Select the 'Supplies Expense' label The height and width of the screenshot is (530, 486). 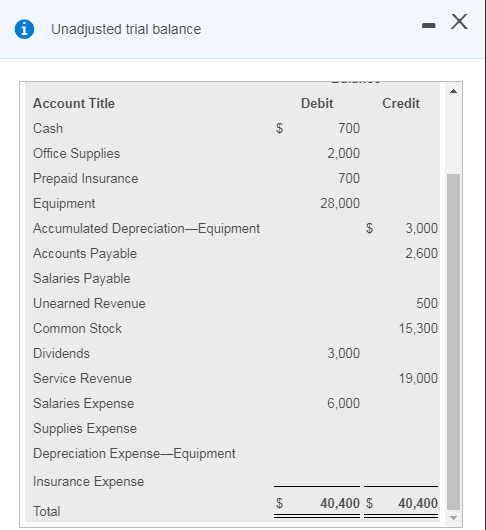pyautogui.click(x=85, y=429)
